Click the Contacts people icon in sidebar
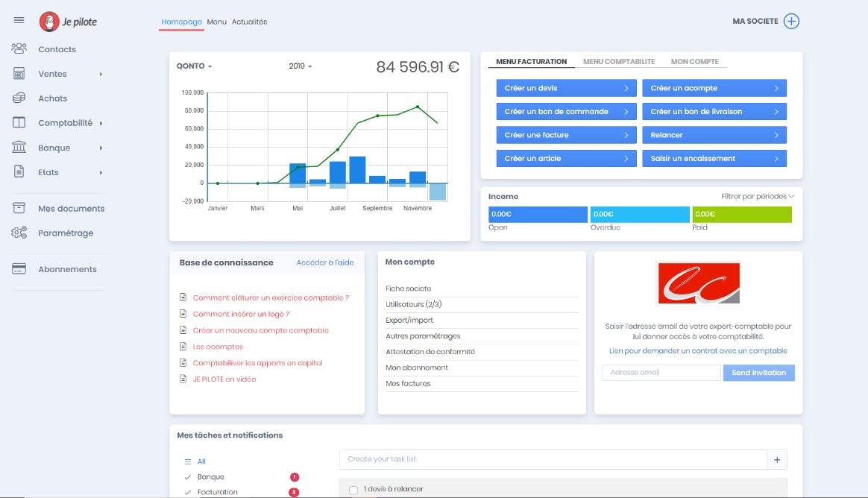This screenshot has width=868, height=498. pos(19,49)
